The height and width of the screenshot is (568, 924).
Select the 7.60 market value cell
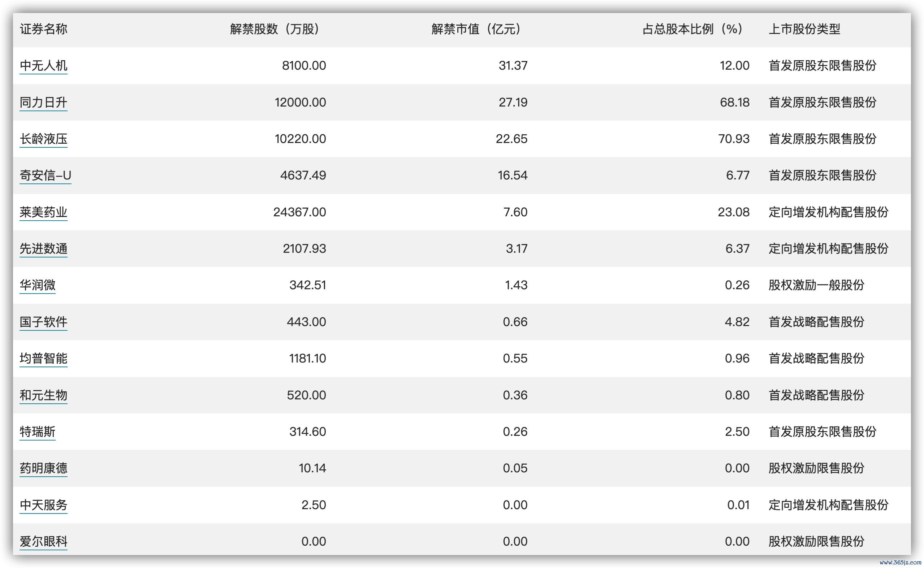pos(515,212)
